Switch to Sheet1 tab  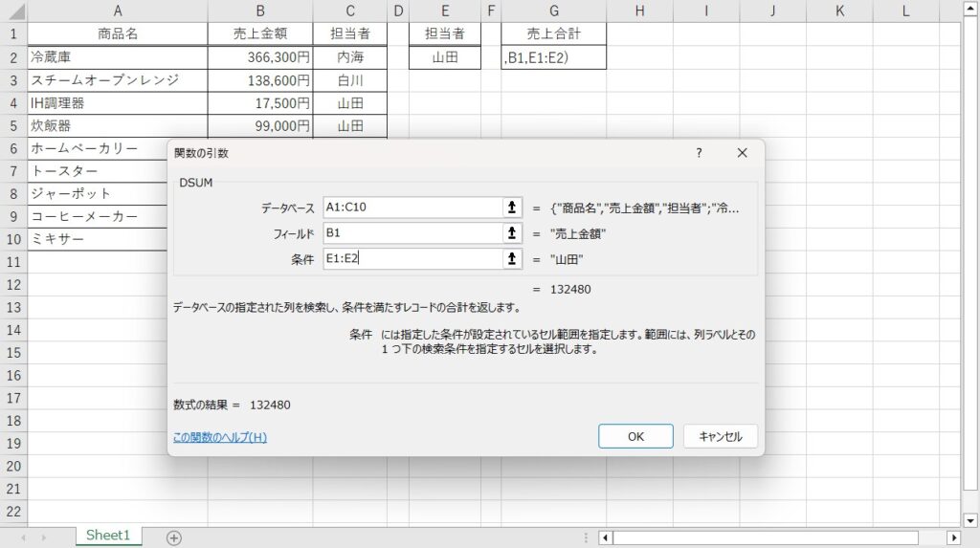(x=108, y=536)
